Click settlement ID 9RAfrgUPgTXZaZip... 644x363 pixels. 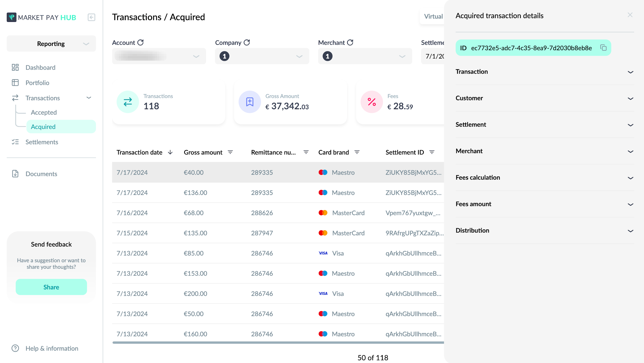pyautogui.click(x=414, y=233)
